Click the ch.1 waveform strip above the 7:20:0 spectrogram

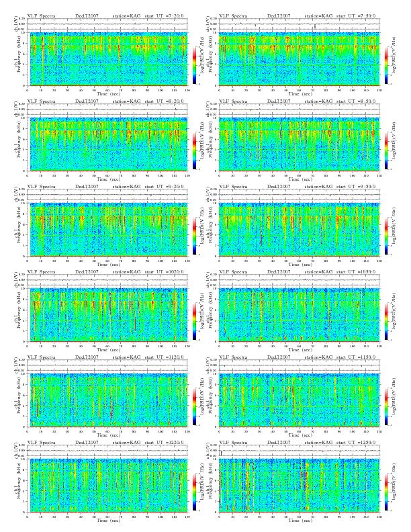[x=107, y=24]
